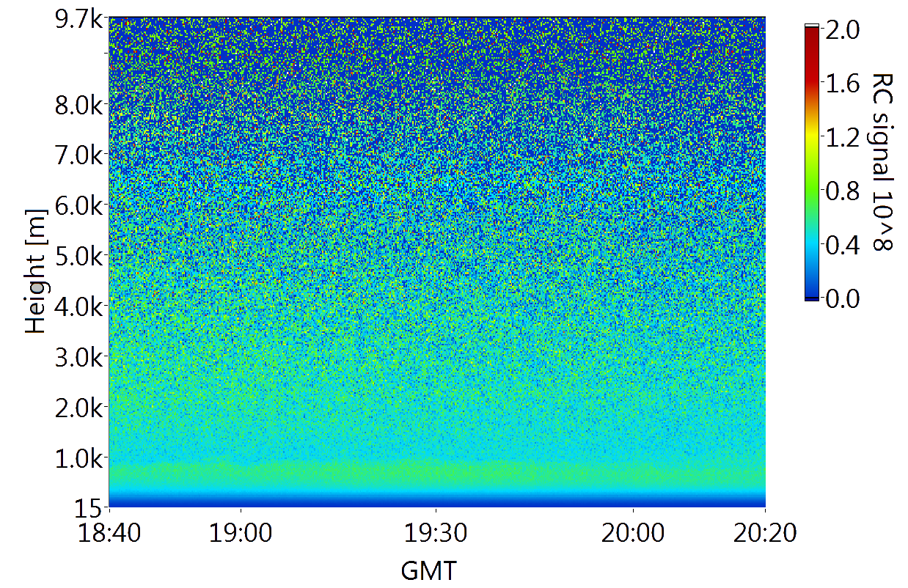
Task: Click the 0.0 colorbar minimum label
Action: point(843,298)
